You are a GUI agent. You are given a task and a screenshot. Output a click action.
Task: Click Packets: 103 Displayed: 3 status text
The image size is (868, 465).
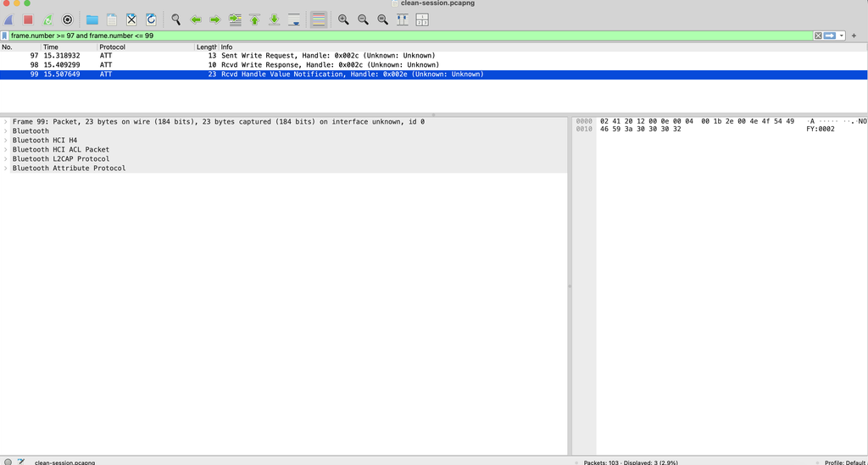[x=631, y=462]
